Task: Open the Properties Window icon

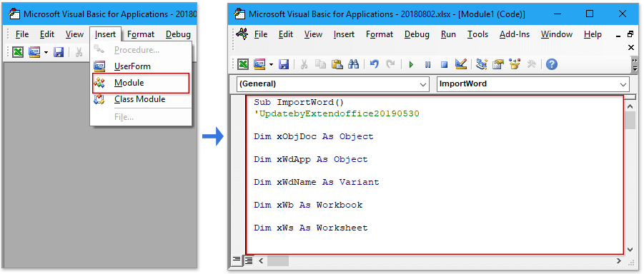Action: (498, 64)
